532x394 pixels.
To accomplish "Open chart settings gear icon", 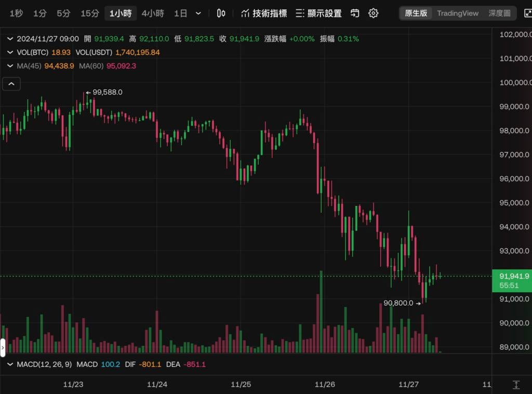I will [373, 13].
